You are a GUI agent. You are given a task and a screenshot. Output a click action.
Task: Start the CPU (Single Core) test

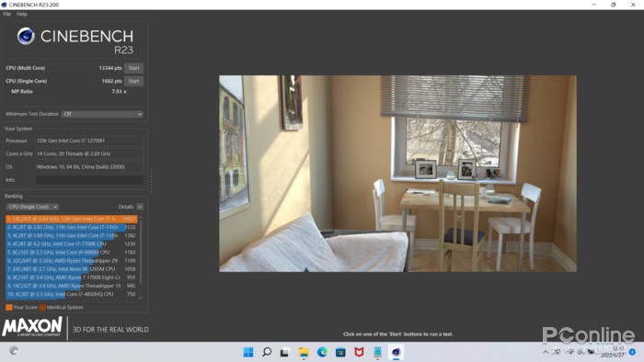click(134, 81)
